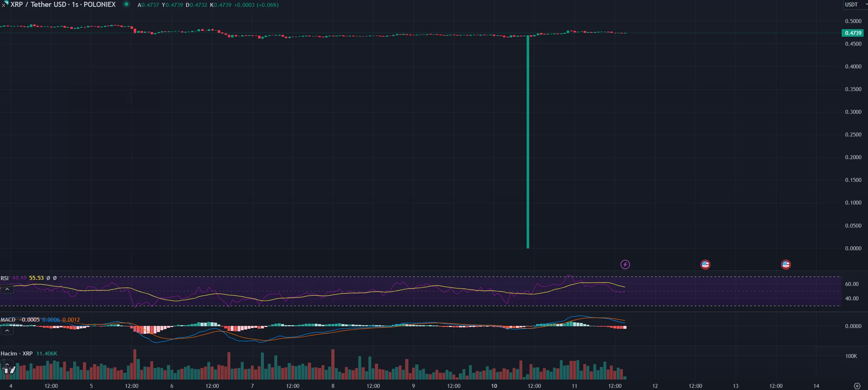868x390 pixels.
Task: Open the purple lightning event marker
Action: (x=625, y=265)
